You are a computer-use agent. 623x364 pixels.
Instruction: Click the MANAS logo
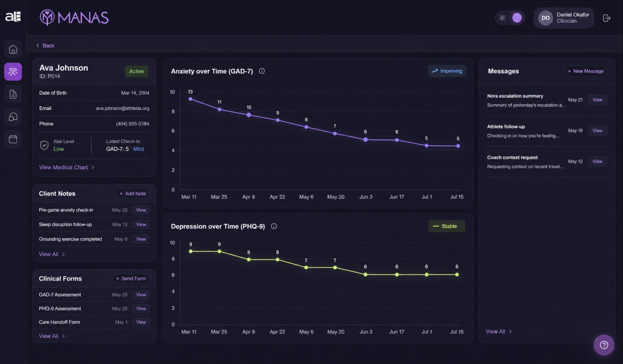pyautogui.click(x=74, y=17)
